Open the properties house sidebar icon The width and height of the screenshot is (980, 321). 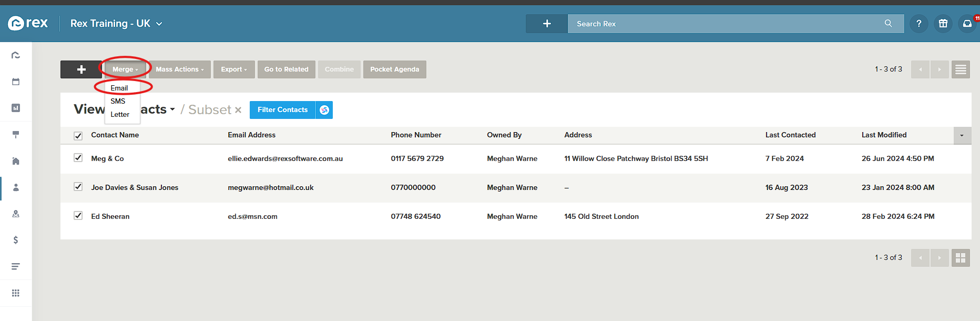coord(16,161)
